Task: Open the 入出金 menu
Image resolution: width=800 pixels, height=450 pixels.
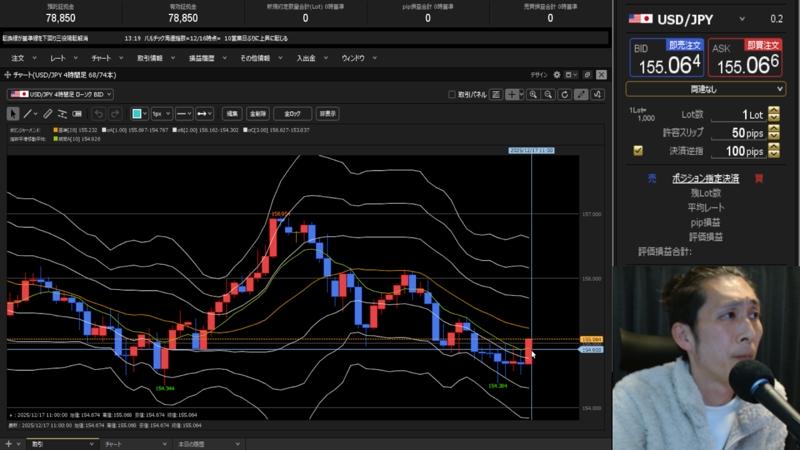Action: pyautogui.click(x=305, y=58)
